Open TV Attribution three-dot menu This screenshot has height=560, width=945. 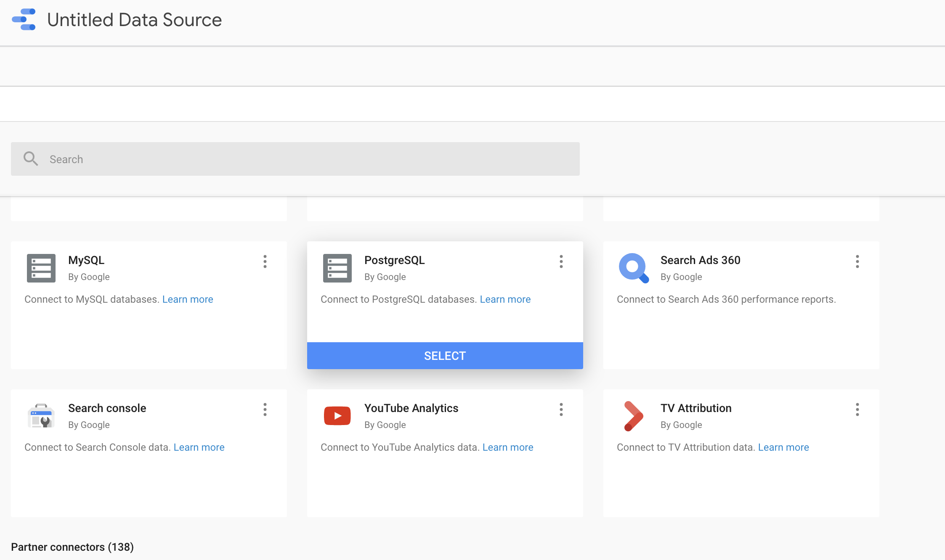857,409
